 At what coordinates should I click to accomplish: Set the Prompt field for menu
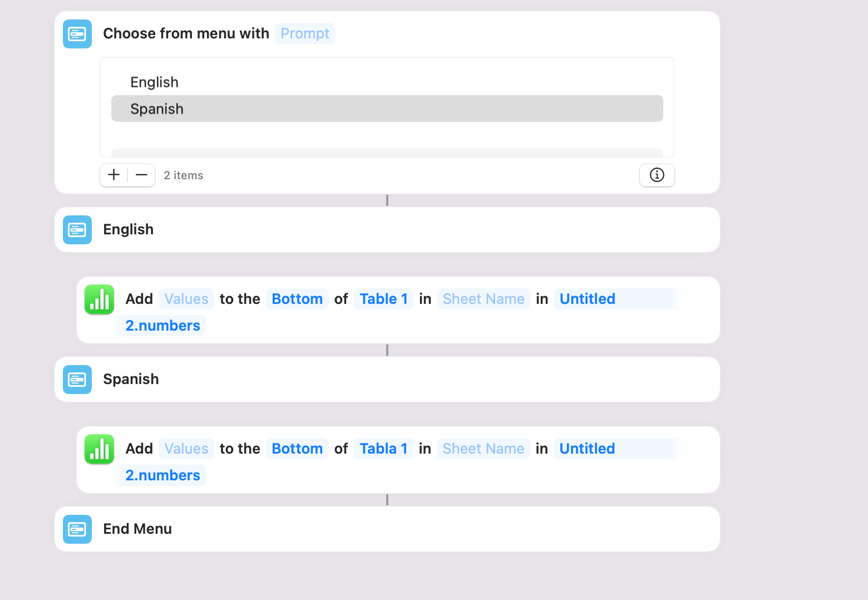305,34
